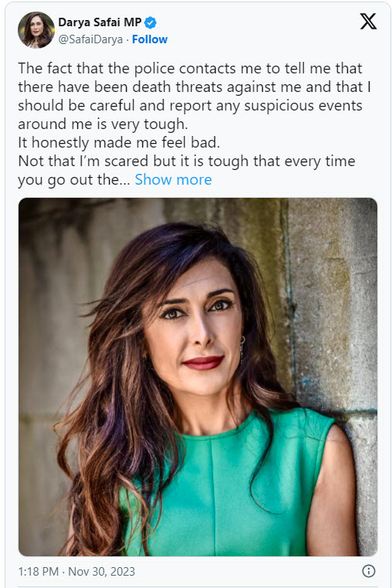Open the X logo in the top corner
392x588 pixels.
(x=368, y=21)
